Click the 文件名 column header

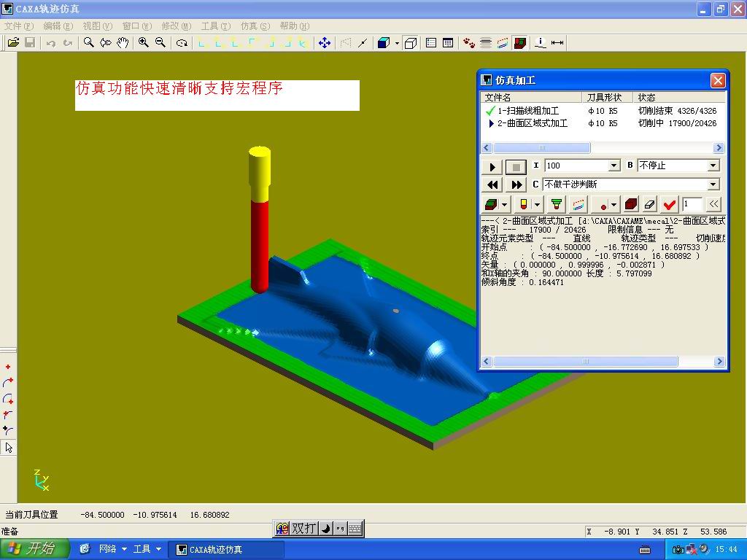tap(532, 98)
